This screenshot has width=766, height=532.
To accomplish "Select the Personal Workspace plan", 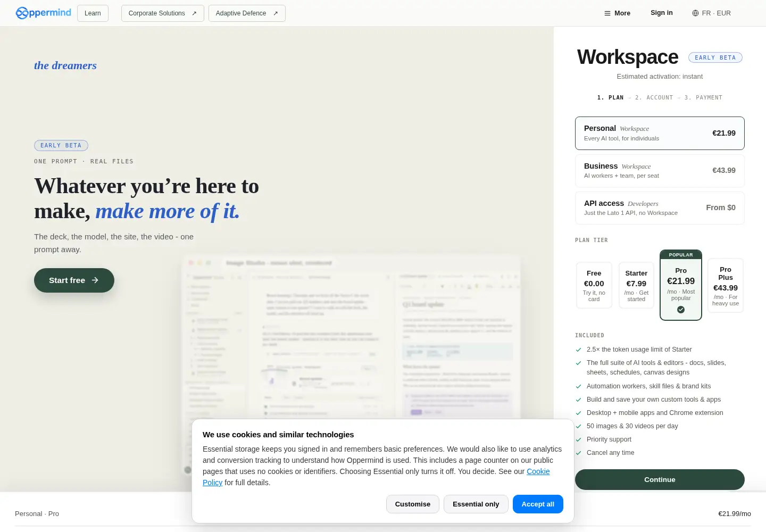I will point(660,133).
